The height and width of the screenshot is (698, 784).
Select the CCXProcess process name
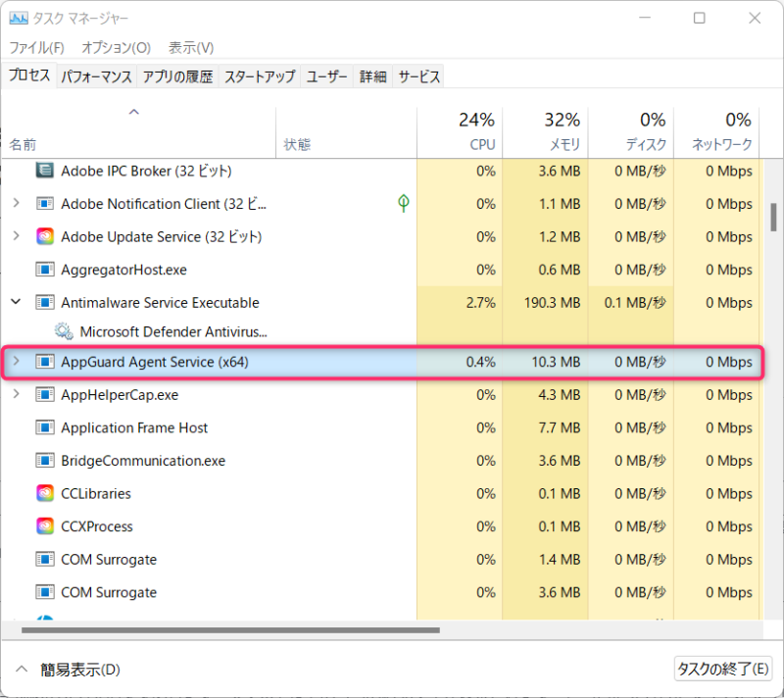[x=96, y=527]
